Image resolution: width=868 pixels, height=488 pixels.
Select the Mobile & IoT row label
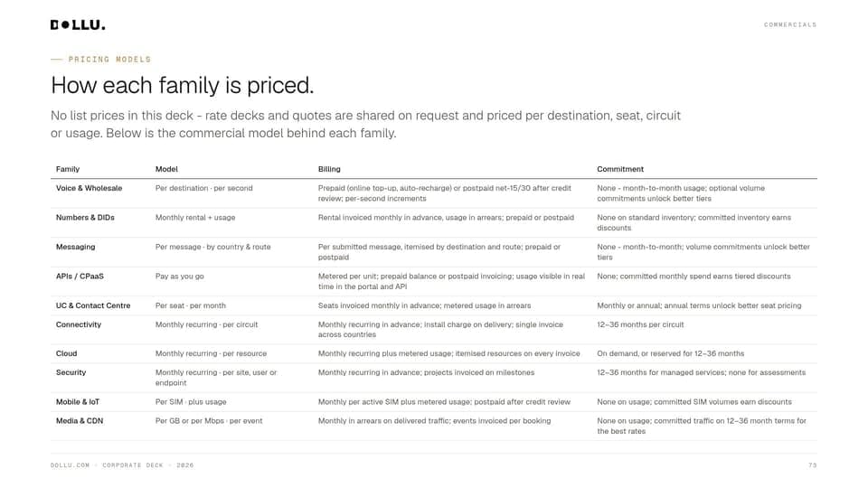(x=78, y=401)
